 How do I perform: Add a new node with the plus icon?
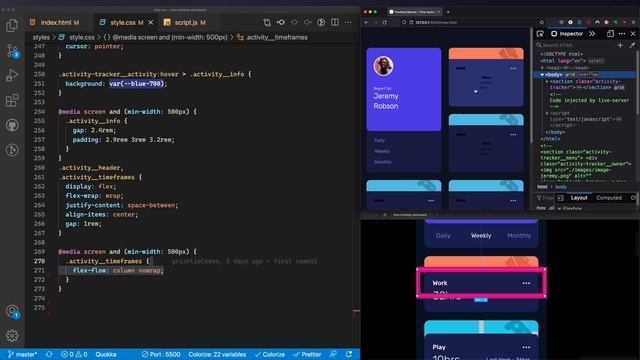click(620, 45)
